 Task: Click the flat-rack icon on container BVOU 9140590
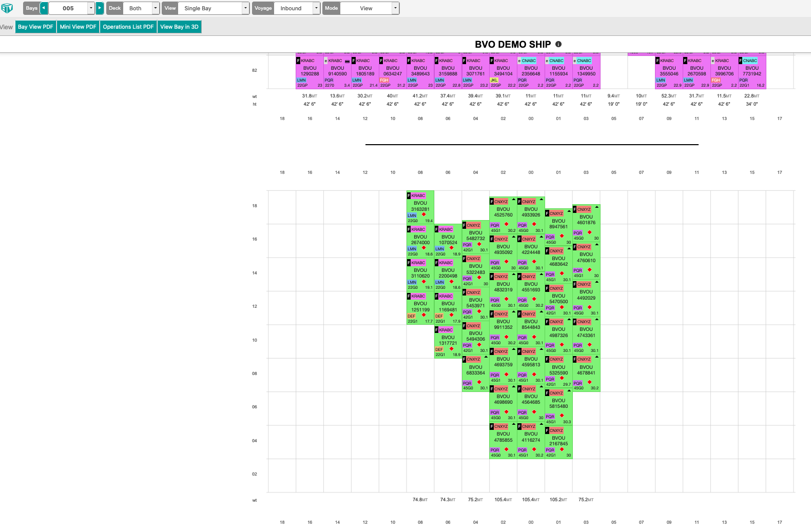click(347, 62)
